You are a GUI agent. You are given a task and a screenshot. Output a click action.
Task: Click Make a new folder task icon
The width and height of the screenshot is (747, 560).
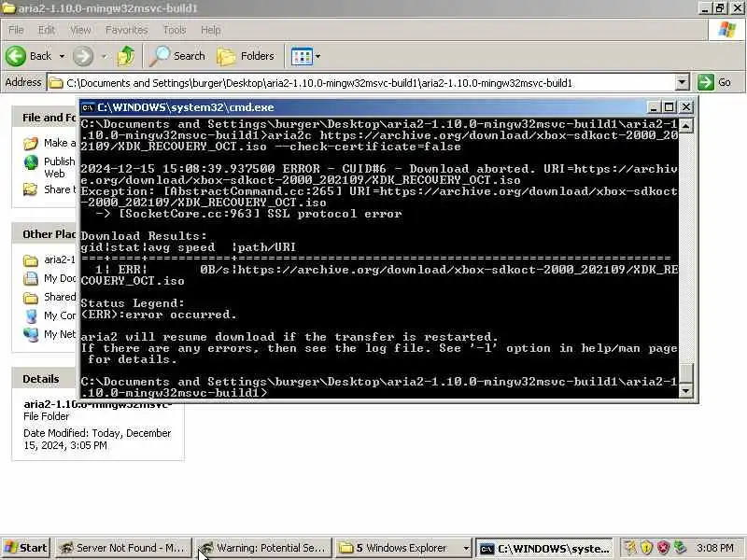[x=31, y=143]
